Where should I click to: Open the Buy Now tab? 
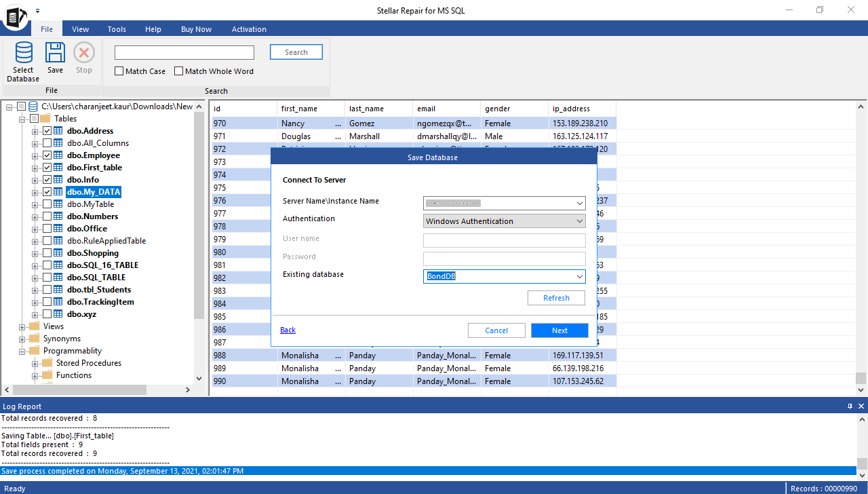tap(196, 29)
